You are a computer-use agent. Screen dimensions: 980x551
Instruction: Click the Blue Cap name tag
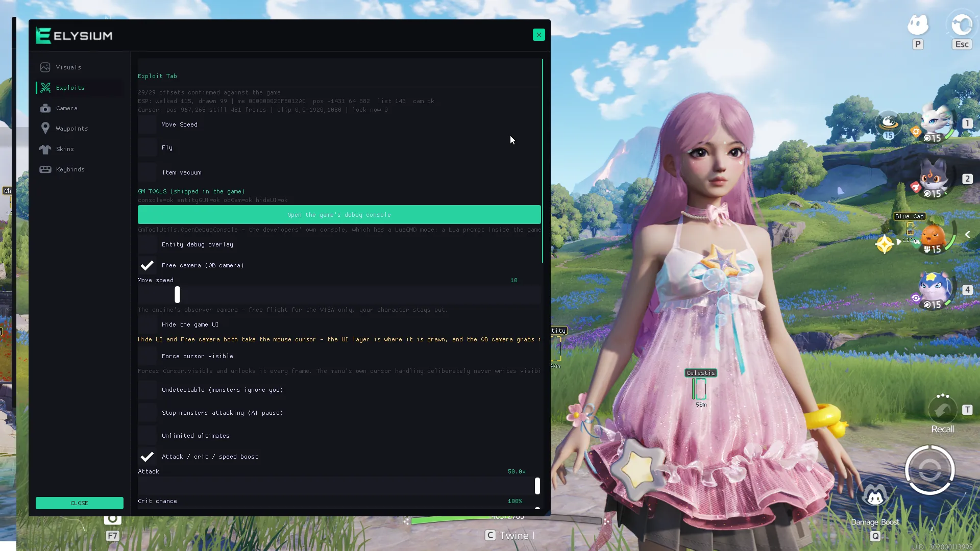(909, 216)
